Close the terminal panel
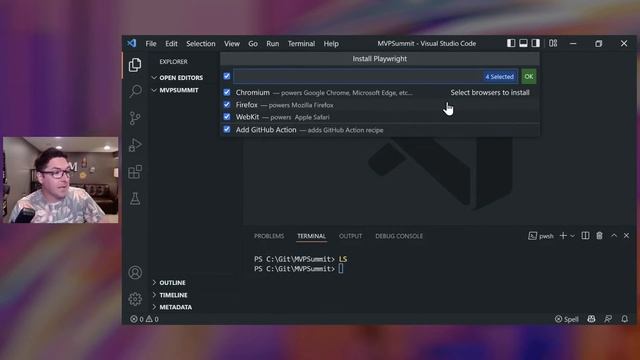Image resolution: width=640 pixels, height=360 pixels. coord(627,236)
